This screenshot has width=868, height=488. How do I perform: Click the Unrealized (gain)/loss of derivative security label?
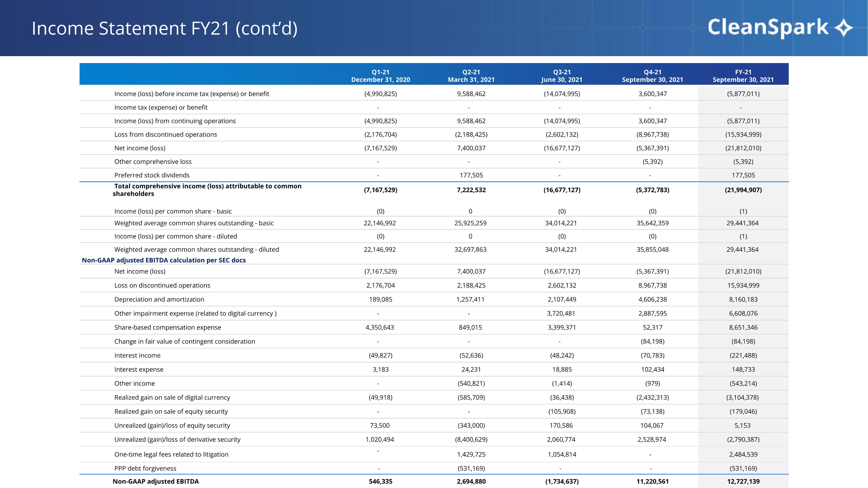click(x=177, y=439)
